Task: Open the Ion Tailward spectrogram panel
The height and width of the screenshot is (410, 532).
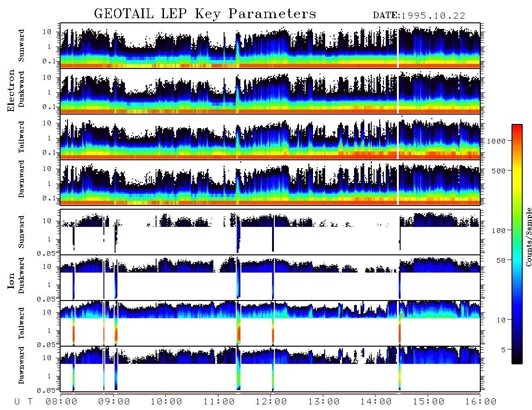Action: [x=270, y=323]
